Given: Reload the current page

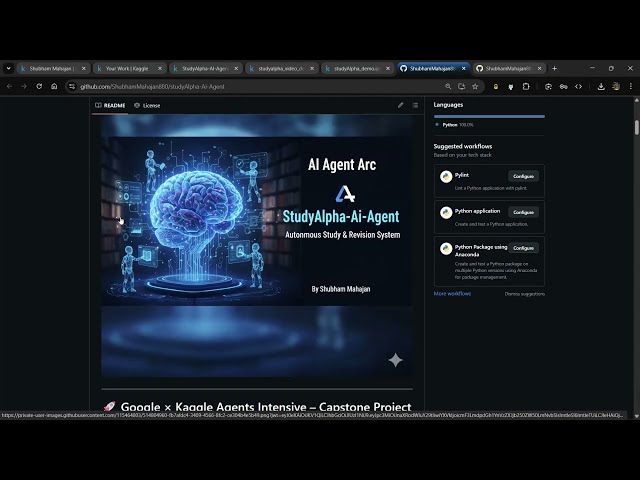Looking at the screenshot, I should point(39,87).
